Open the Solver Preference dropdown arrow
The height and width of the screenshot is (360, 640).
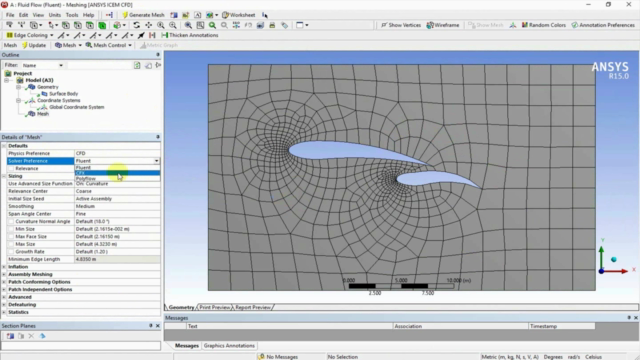coord(156,161)
